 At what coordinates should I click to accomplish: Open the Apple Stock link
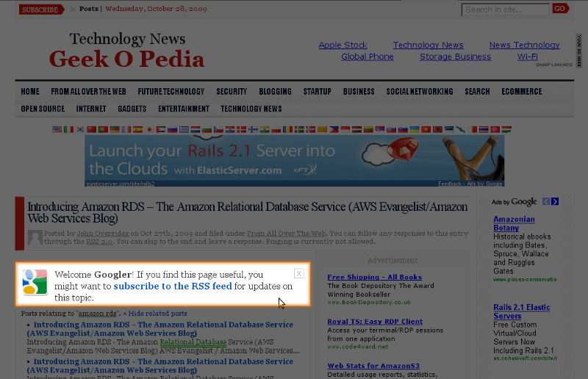343,45
